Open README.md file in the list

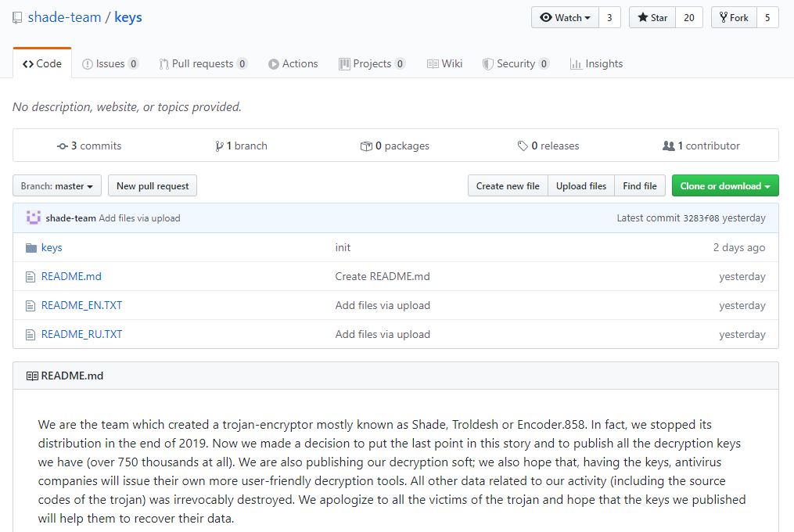tap(71, 276)
